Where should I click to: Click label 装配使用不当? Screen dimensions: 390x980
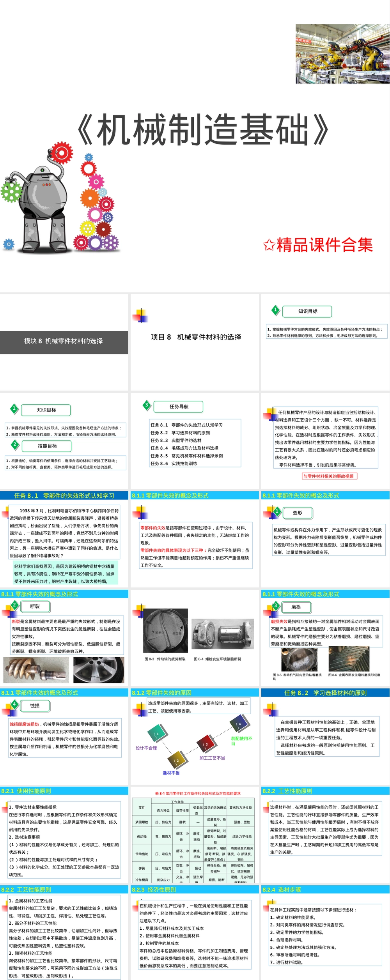point(241,741)
